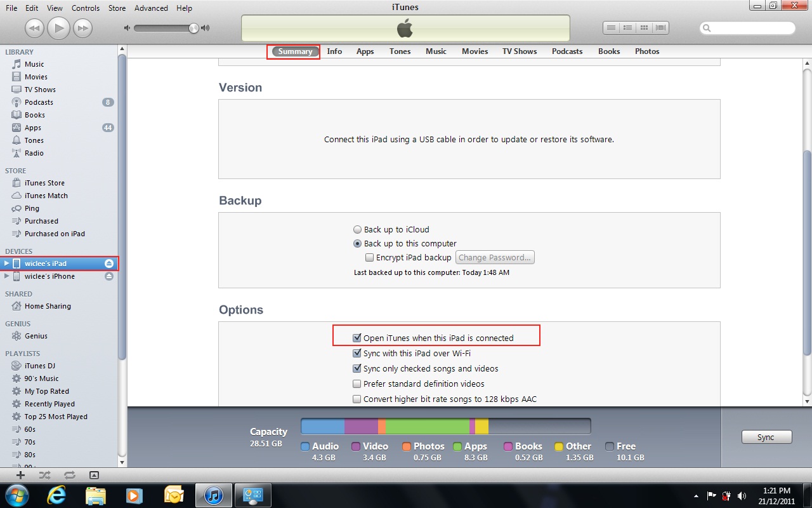Open the File menu
This screenshot has width=812, height=508.
pos(11,8)
